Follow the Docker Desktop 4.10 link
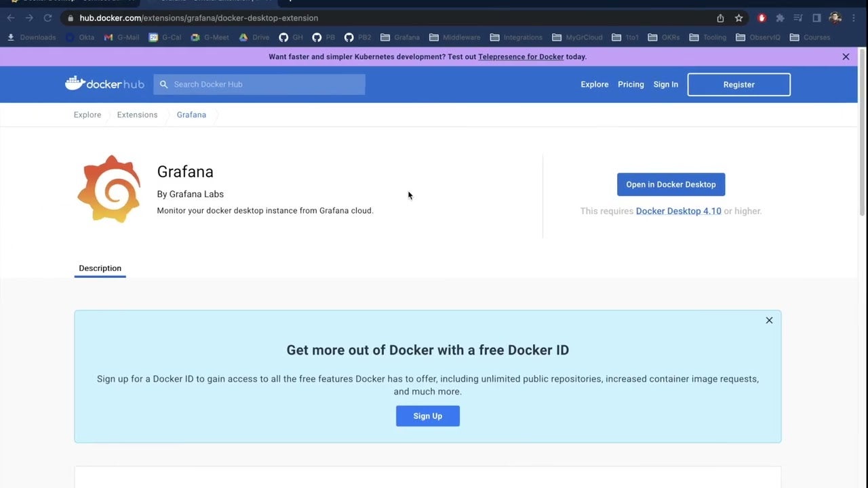The height and width of the screenshot is (488, 868). pos(679,211)
